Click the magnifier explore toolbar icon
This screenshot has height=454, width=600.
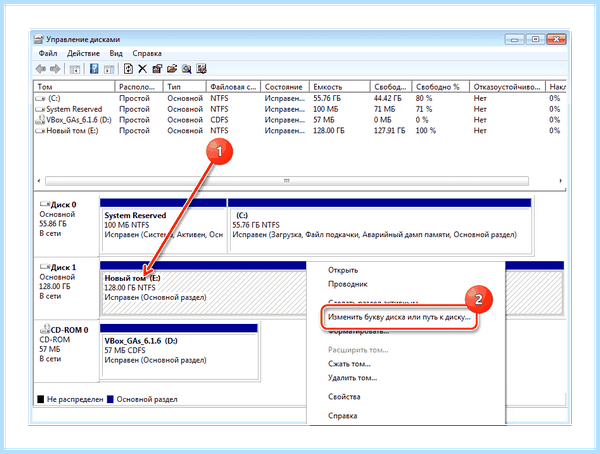click(186, 69)
